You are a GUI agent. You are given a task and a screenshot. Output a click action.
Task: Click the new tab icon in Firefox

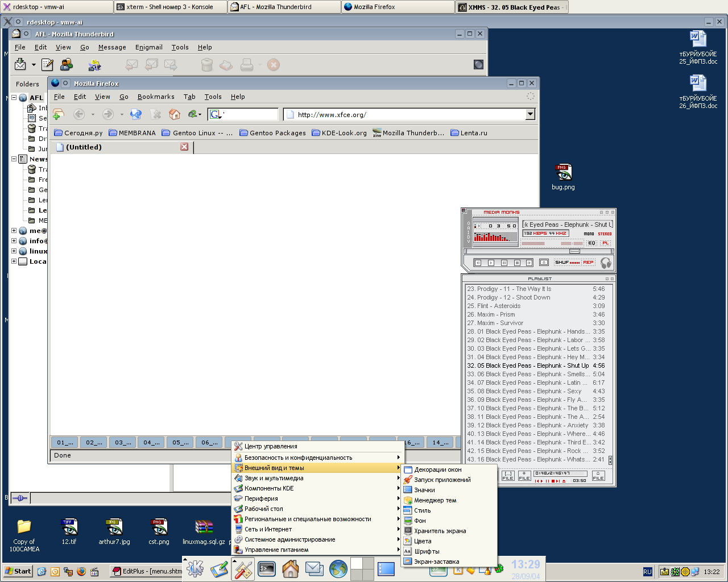[58, 114]
